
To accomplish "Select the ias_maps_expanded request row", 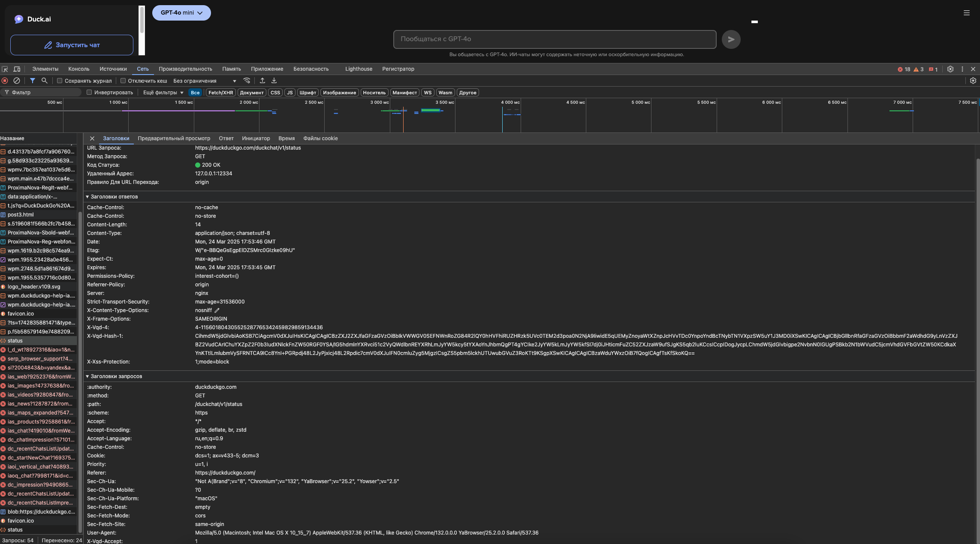I will [x=39, y=413].
